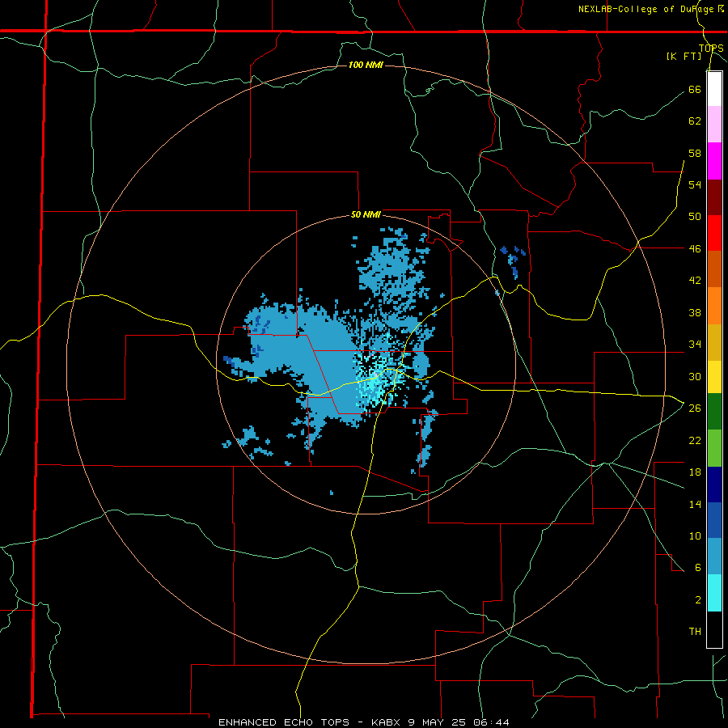Select the light pink legend color band
This screenshot has width=728, height=728.
tap(714, 125)
